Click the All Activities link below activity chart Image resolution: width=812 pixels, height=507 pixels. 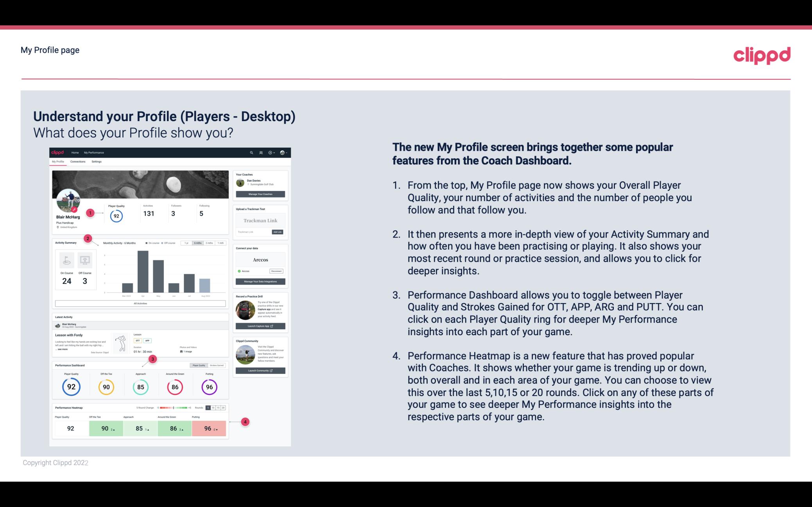tap(140, 304)
